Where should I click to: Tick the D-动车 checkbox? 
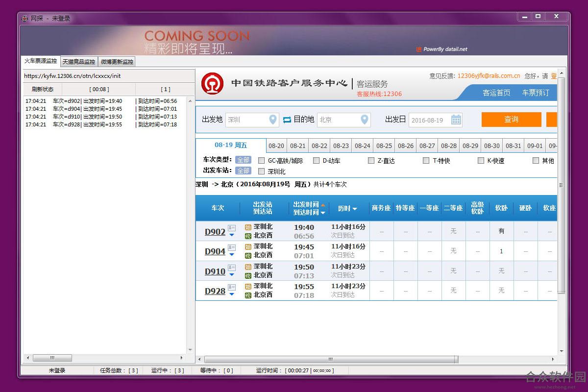(317, 160)
